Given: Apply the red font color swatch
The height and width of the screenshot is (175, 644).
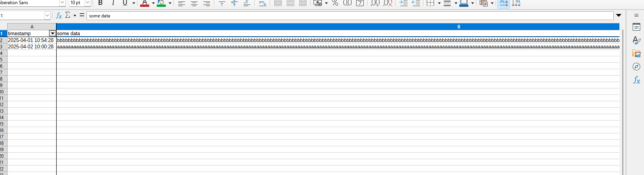Looking at the screenshot, I should pyautogui.click(x=145, y=3).
